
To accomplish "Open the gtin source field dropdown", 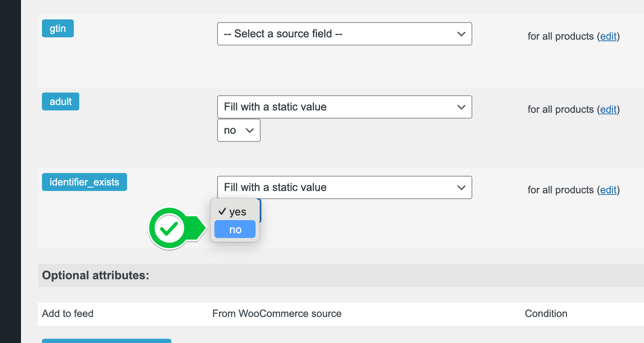I will [x=345, y=34].
